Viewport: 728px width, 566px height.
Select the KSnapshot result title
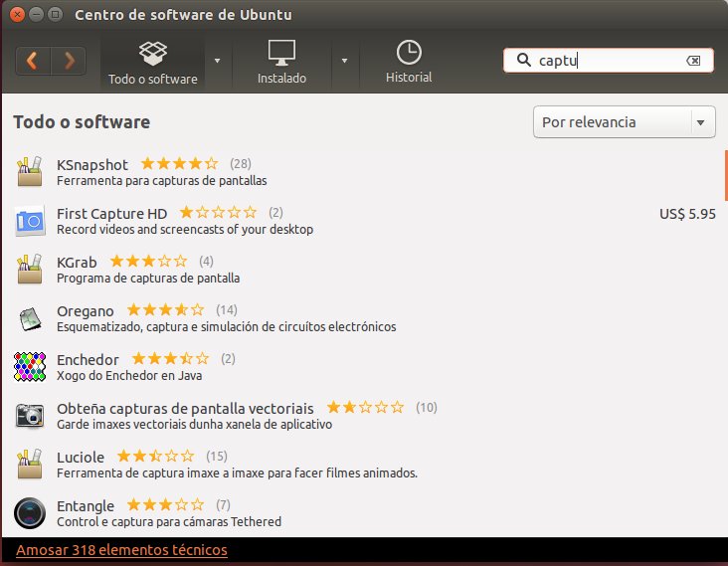coord(92,165)
